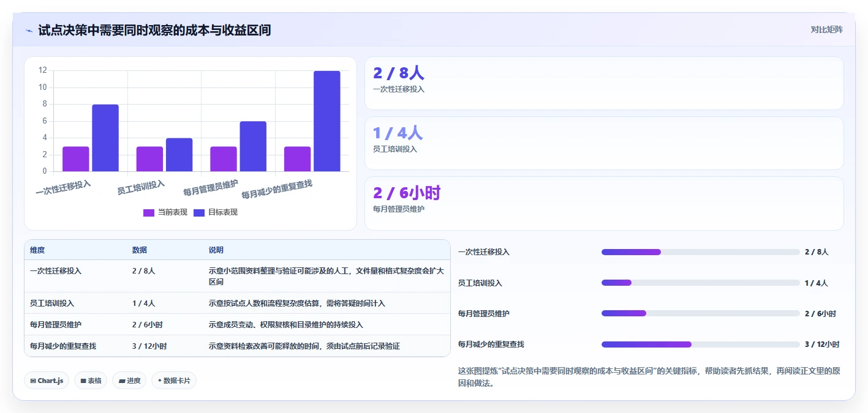Click the 一次性迁移投入 cell in the table

point(56,270)
